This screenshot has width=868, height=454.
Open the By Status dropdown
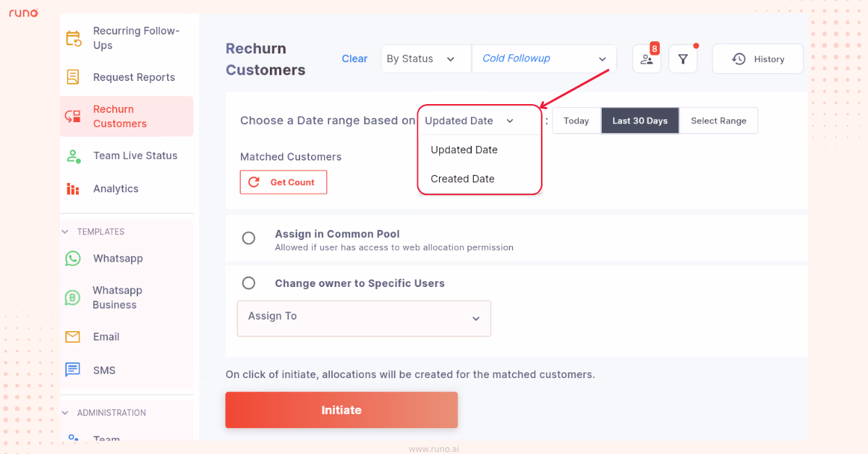click(425, 59)
